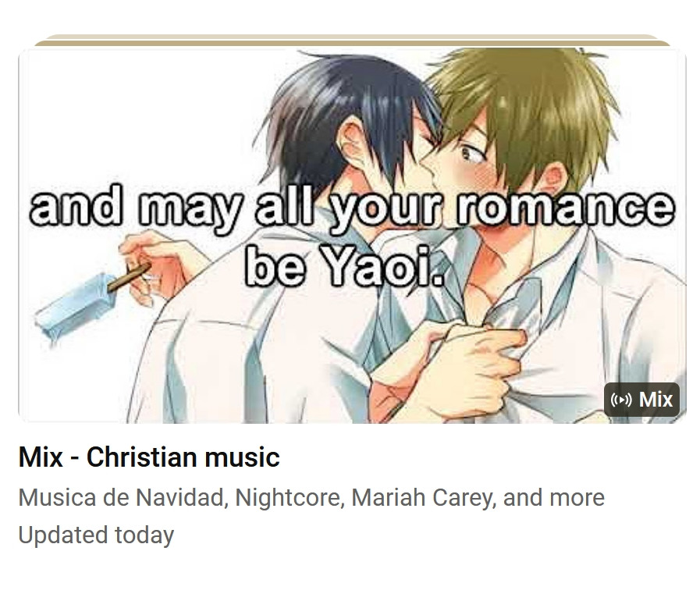Image resolution: width=700 pixels, height=608 pixels.
Task: Click the Musica de Navidad artist text
Action: click(x=121, y=497)
